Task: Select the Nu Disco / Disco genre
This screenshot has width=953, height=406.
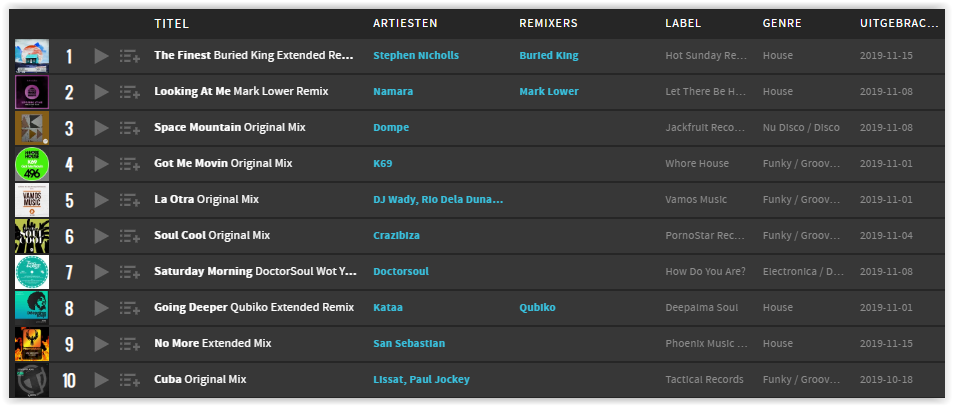Action: pyautogui.click(x=801, y=128)
